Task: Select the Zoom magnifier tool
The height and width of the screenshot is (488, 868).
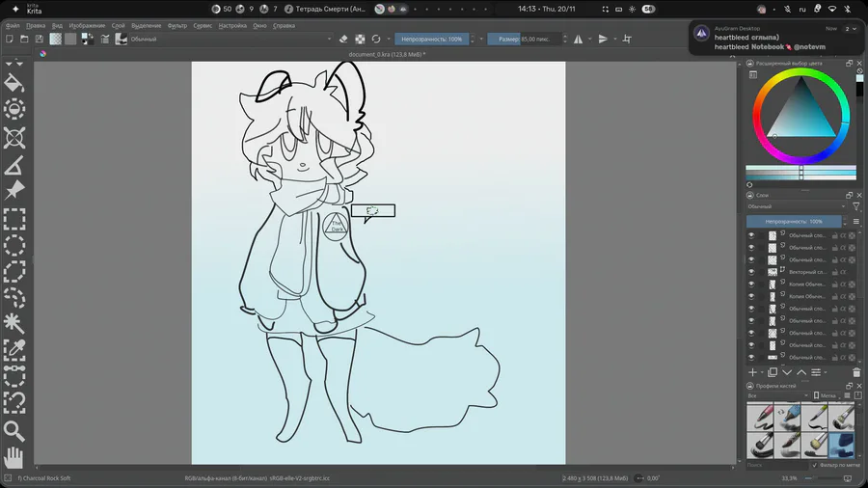Action: (14, 430)
